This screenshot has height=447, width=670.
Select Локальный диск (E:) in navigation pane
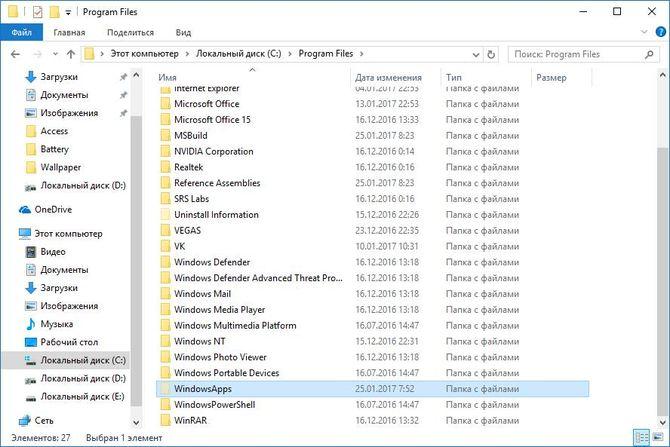tap(82, 397)
